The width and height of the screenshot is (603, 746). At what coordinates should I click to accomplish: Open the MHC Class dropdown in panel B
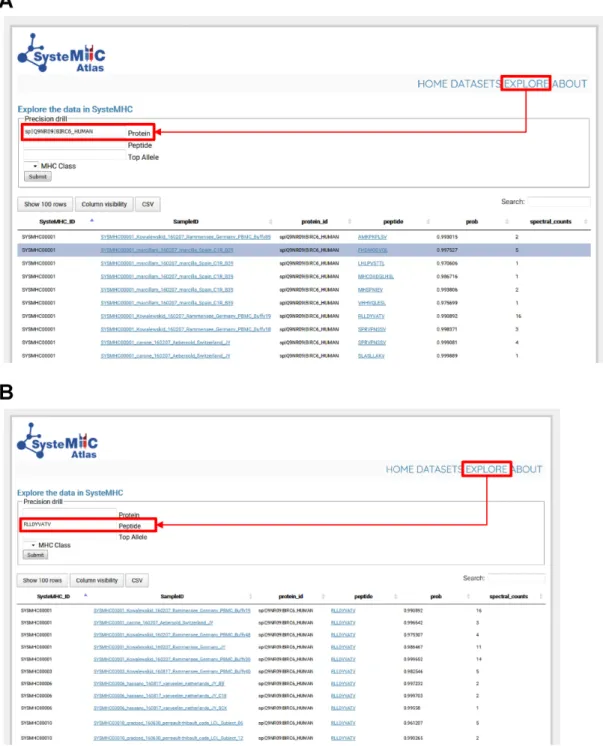pos(30,545)
